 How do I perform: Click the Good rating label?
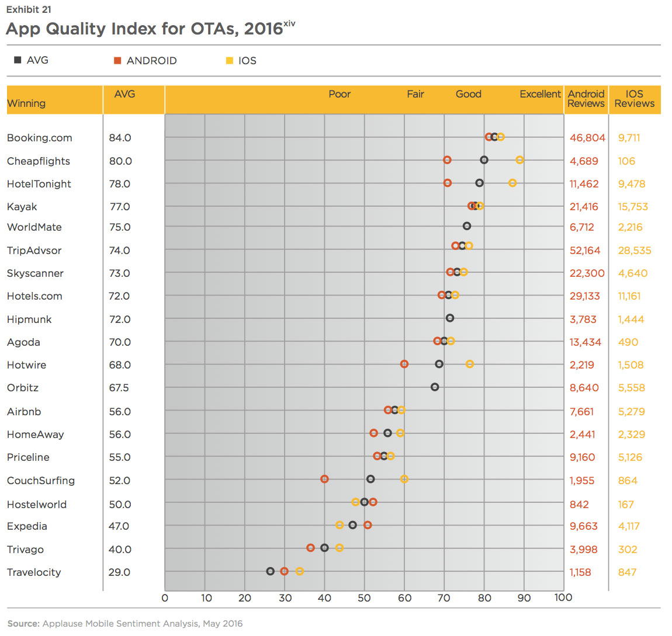click(x=469, y=94)
